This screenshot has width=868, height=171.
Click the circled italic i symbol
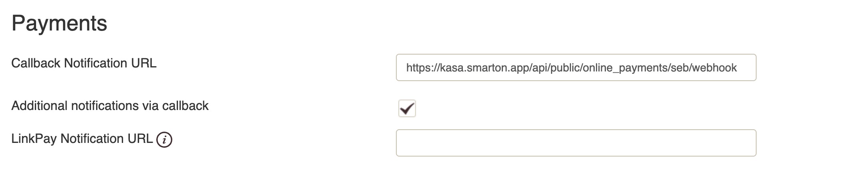(164, 140)
